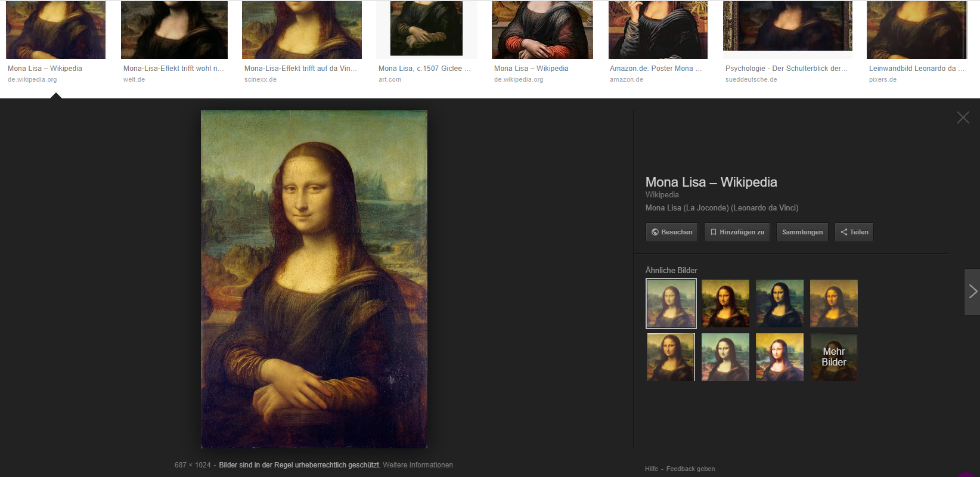Open the art.com Giclee result thumbnail

click(x=427, y=30)
